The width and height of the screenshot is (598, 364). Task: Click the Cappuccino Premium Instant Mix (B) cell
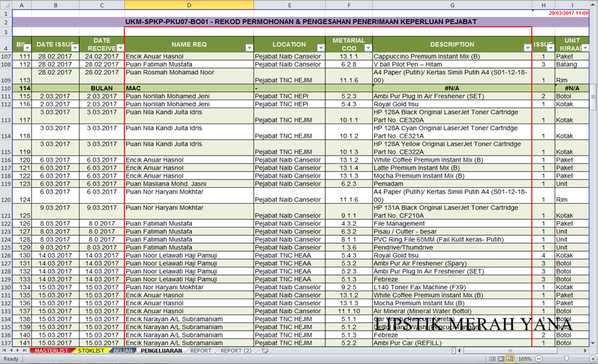(452, 56)
